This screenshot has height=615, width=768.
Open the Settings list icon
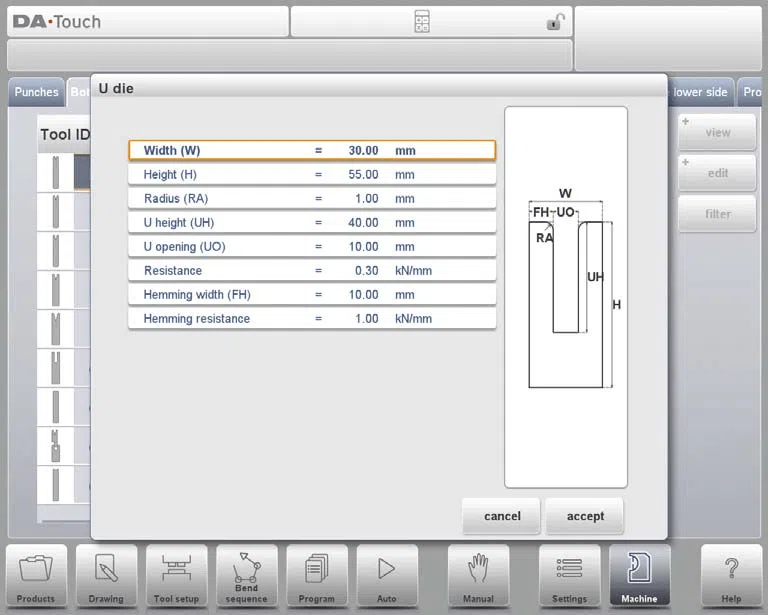(x=570, y=576)
